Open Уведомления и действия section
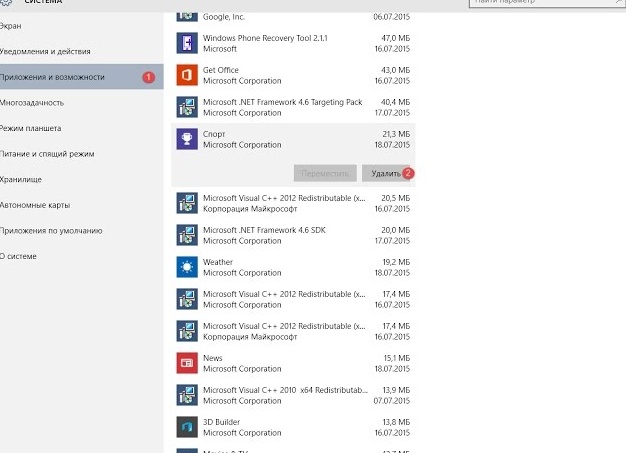The image size is (626, 453). 81,51
